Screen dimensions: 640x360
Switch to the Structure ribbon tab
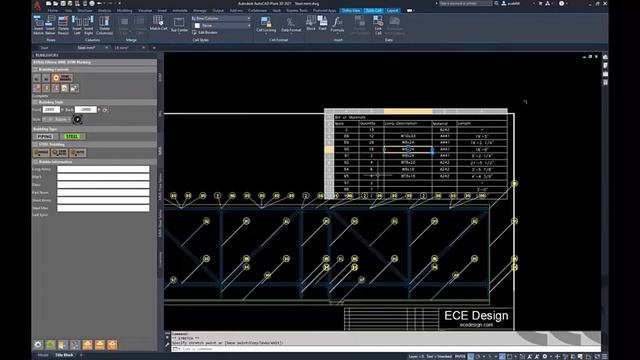85,11
